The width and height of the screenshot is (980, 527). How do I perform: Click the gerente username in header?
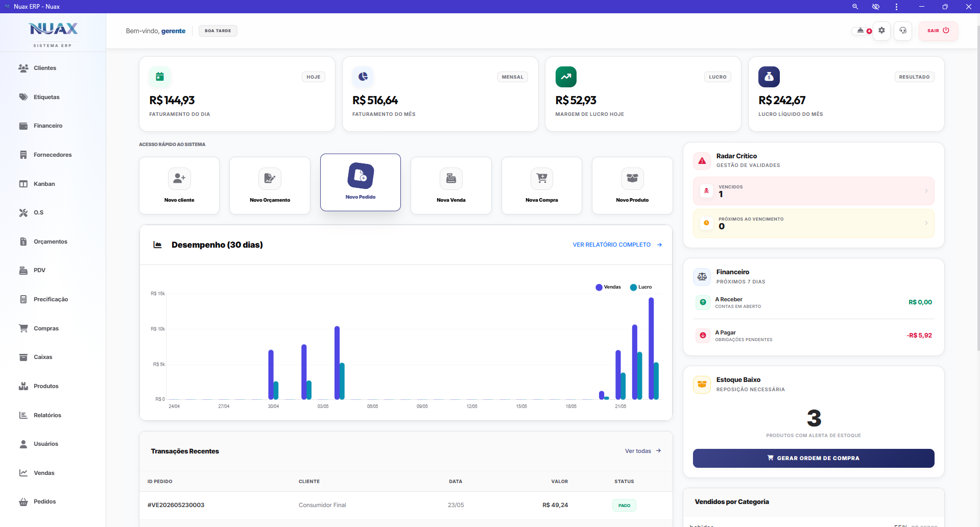[x=173, y=31]
